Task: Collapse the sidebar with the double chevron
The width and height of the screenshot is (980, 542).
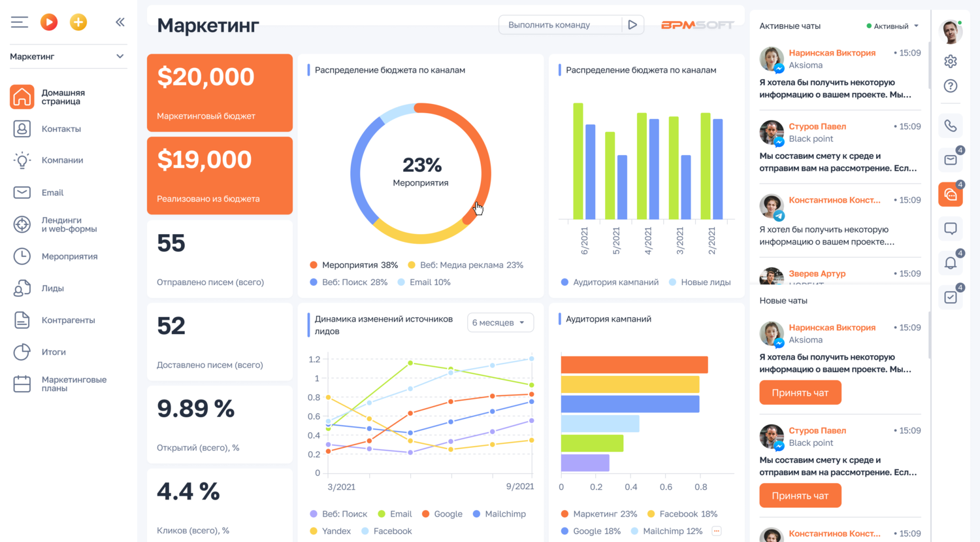Action: [120, 22]
